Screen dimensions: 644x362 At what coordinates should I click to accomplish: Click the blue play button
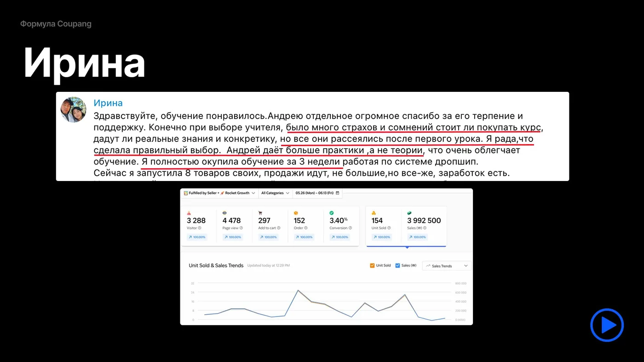pos(607,325)
